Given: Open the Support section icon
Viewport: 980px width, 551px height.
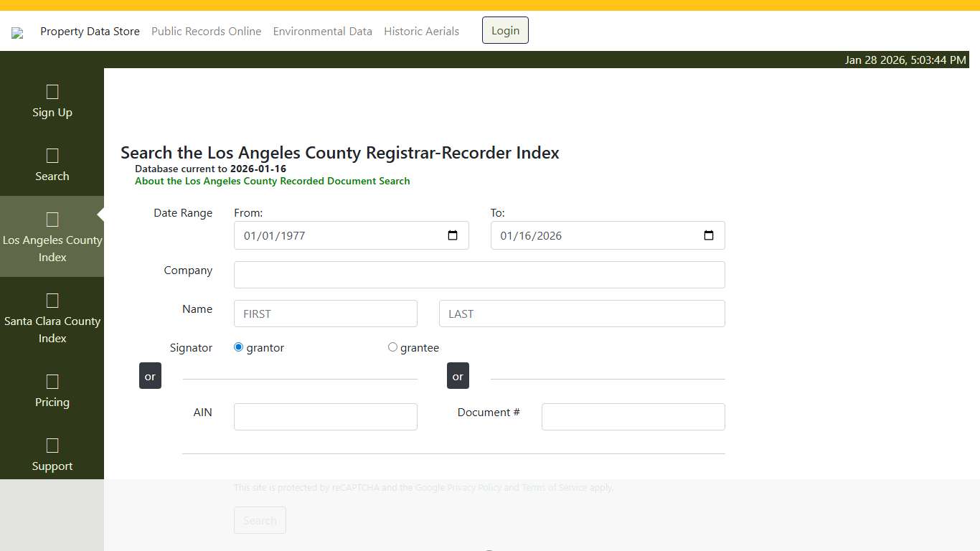Looking at the screenshot, I should 52,446.
